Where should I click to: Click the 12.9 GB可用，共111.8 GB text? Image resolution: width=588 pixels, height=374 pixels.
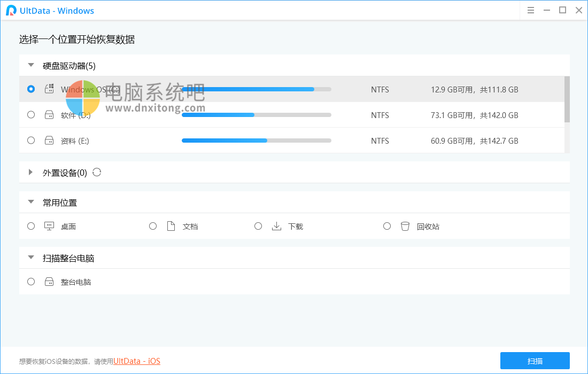[x=474, y=90]
